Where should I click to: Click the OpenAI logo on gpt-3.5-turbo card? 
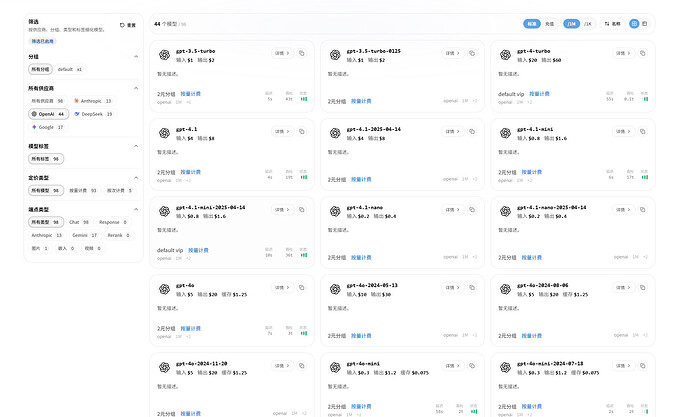tap(165, 55)
